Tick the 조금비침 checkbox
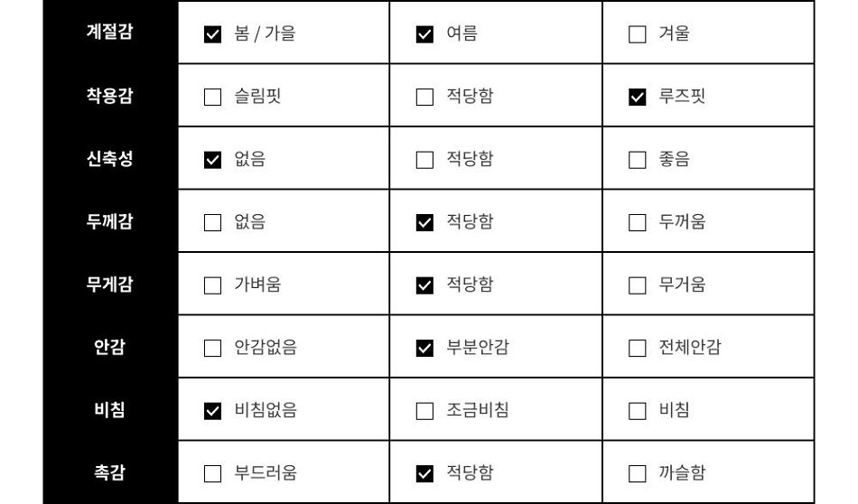This screenshot has height=504, width=858. pyautogui.click(x=424, y=411)
